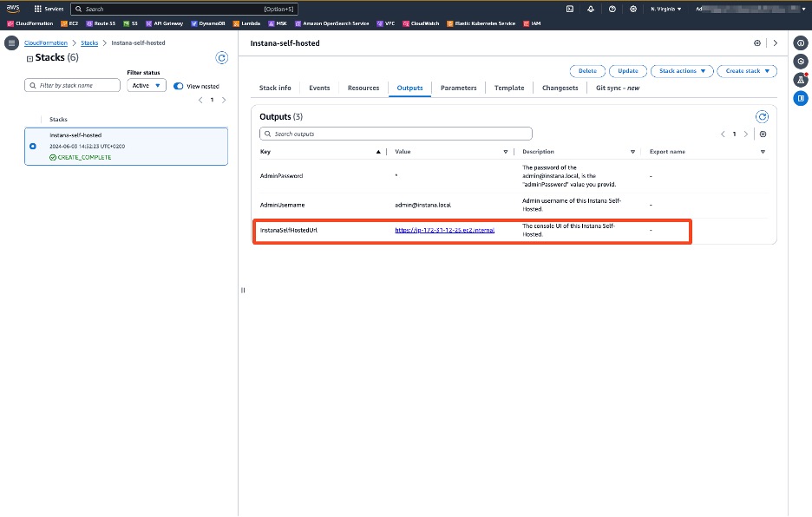Image resolution: width=812 pixels, height=517 pixels.
Task: Open the hamburger navigation menu
Action: coord(11,43)
